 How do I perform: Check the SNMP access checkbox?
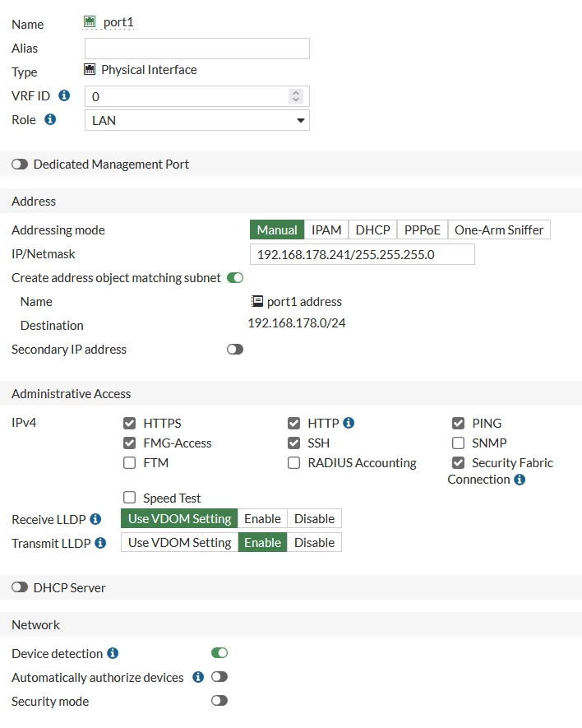[458, 443]
